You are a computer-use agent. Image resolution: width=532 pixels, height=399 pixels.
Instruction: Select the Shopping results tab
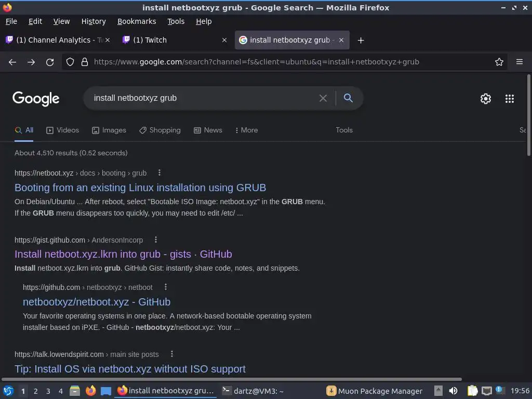coord(160,130)
